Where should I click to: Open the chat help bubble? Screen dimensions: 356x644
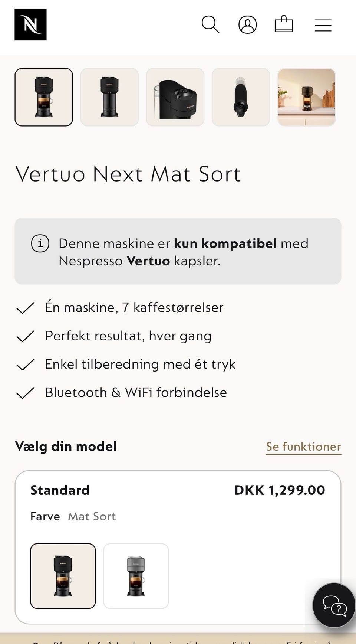click(x=334, y=605)
